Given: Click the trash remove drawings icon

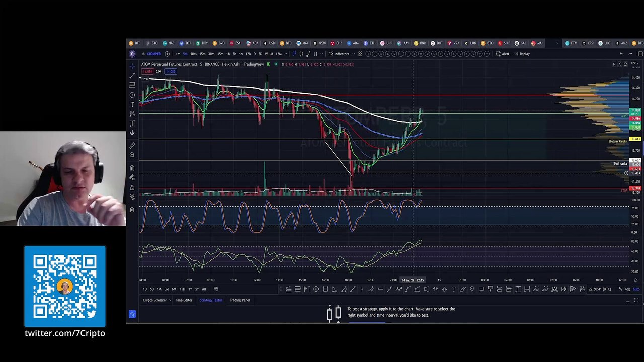Looking at the screenshot, I should coord(132,209).
